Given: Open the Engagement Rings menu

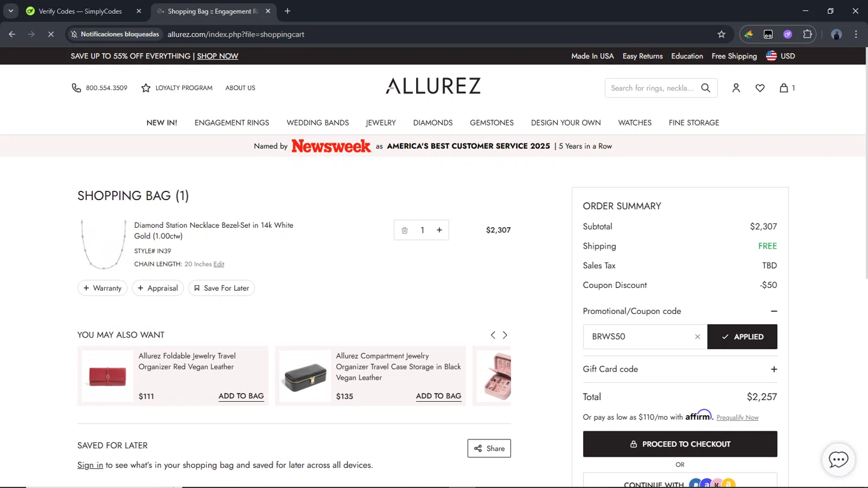Looking at the screenshot, I should coord(232,123).
